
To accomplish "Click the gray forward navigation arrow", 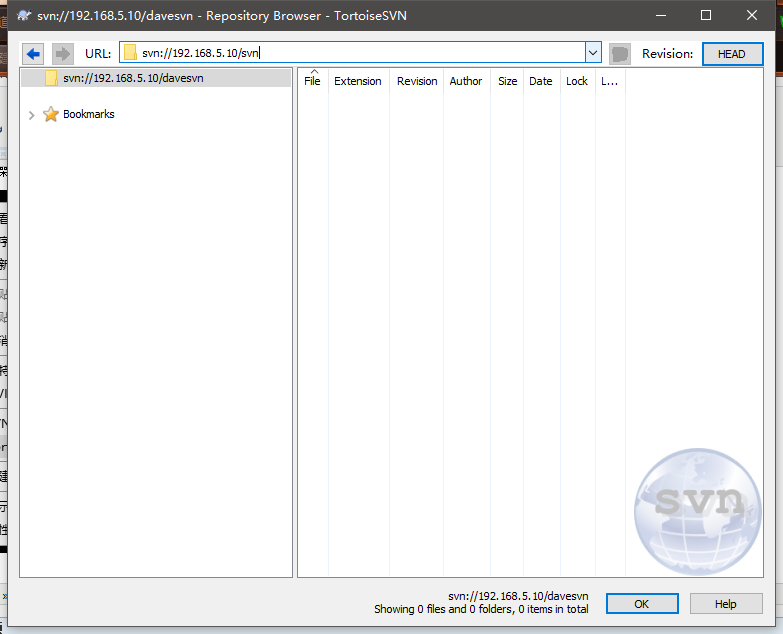I will click(x=63, y=53).
